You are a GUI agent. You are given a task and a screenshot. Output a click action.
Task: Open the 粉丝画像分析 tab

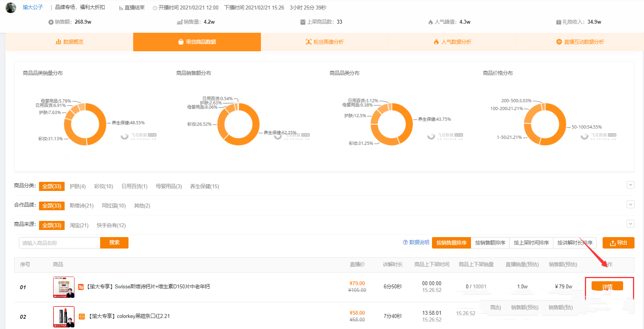tap(325, 42)
